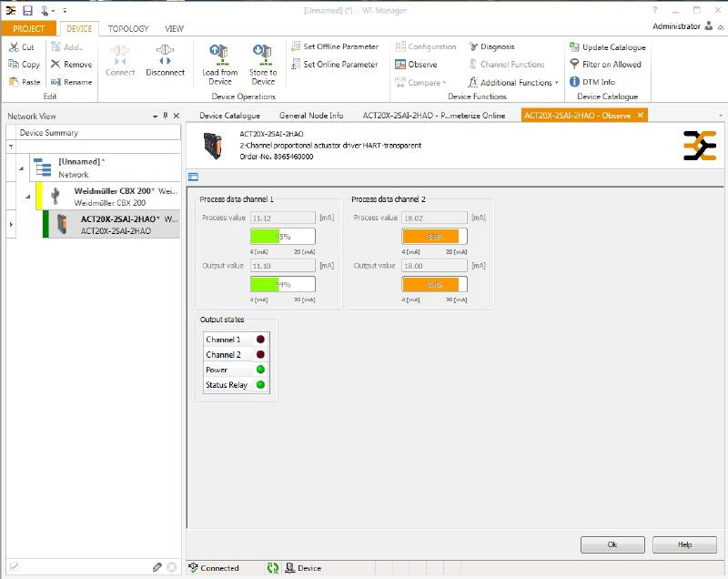728x579 pixels.
Task: Toggle Filter on Allowed
Action: pyautogui.click(x=575, y=65)
